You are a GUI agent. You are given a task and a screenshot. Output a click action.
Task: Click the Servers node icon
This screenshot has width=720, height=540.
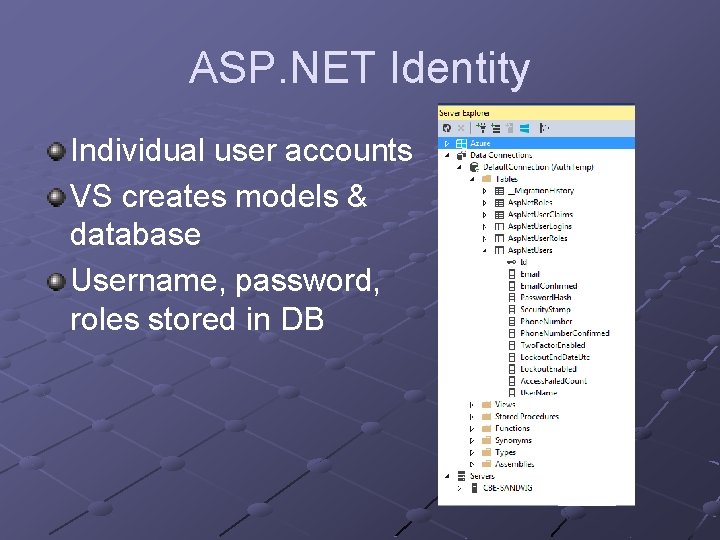461,476
